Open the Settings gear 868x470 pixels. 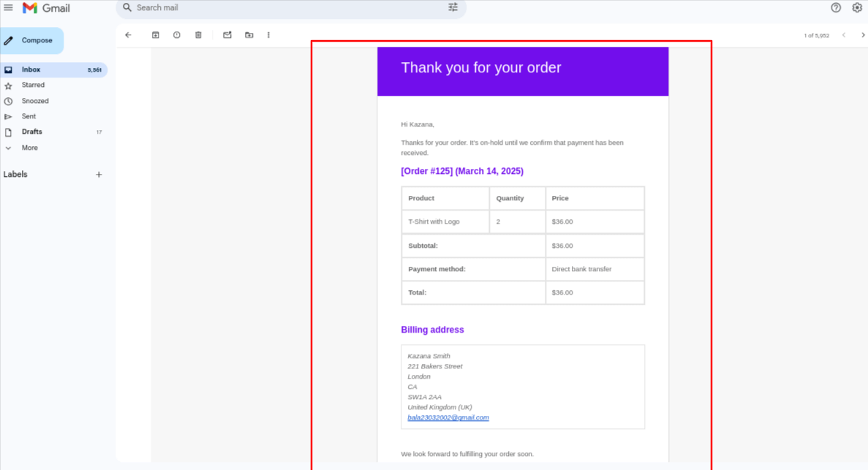(856, 7)
